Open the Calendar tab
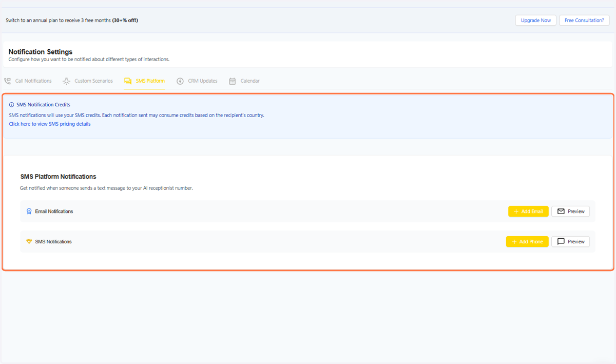Screen dimensions: 616x364 pyautogui.click(x=244, y=81)
